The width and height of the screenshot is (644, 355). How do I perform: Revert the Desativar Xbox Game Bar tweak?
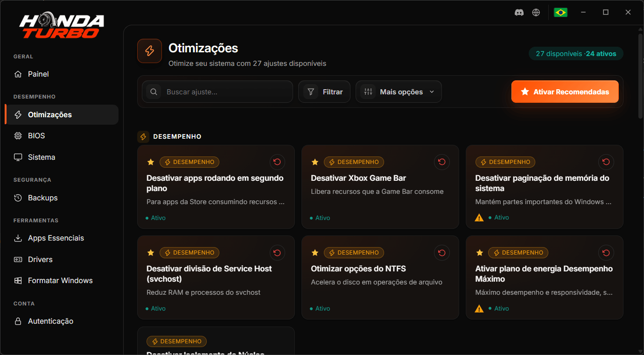point(441,162)
